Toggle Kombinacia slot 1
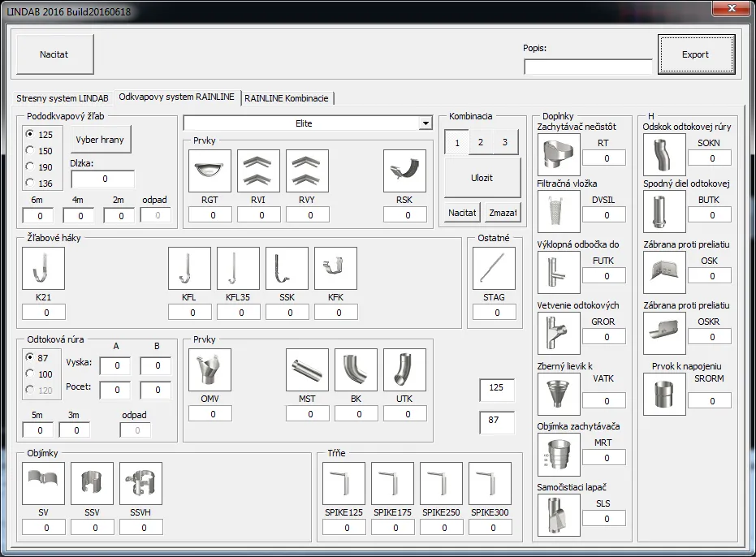Screen dimensions: 756x557 (x=456, y=142)
